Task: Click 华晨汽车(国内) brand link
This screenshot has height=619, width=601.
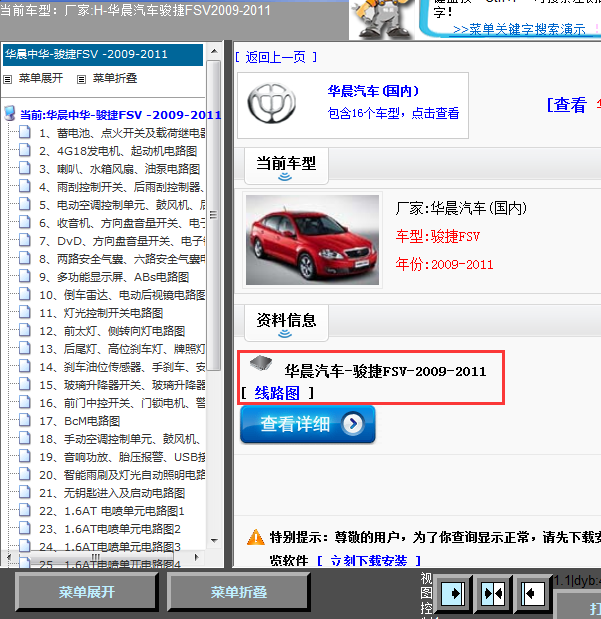Action: click(373, 92)
